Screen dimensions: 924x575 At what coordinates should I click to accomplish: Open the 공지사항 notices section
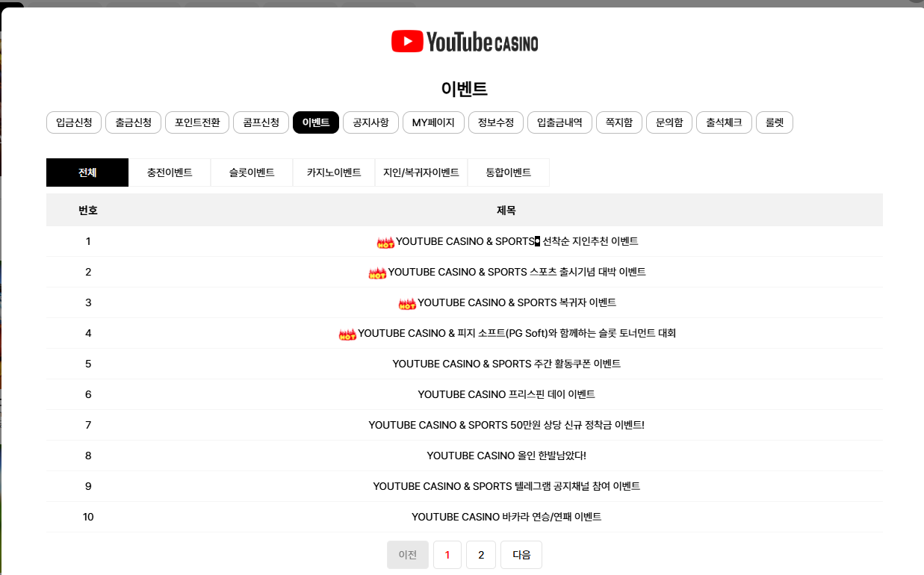coord(370,122)
